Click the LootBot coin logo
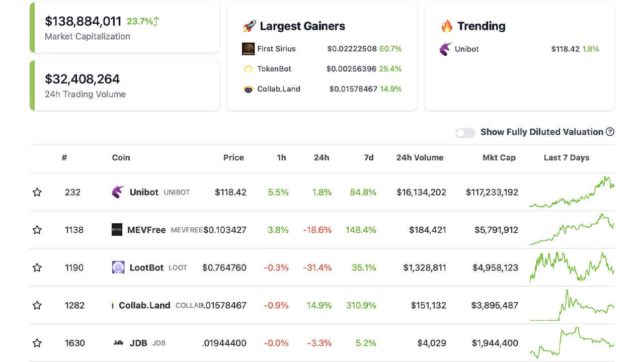The image size is (644, 362). (x=117, y=267)
